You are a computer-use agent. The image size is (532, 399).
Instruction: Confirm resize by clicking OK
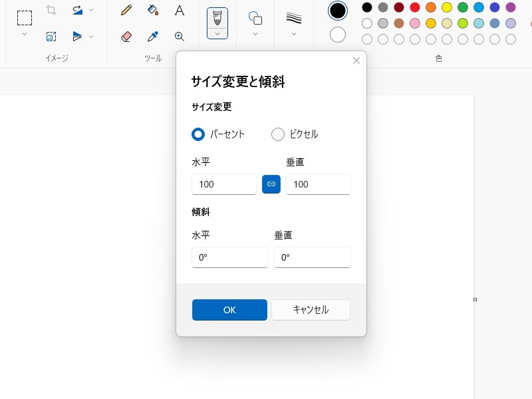point(229,310)
